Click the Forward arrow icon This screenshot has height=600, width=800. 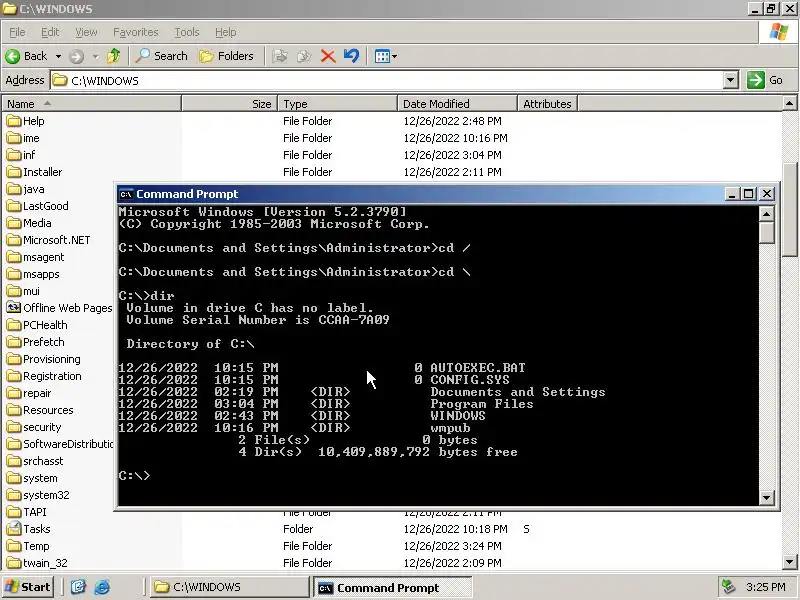[77, 56]
